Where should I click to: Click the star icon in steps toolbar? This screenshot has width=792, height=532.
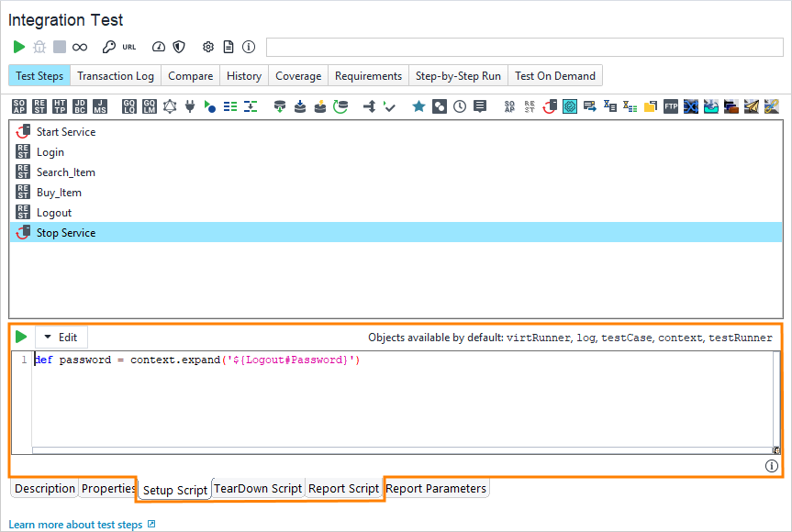418,106
